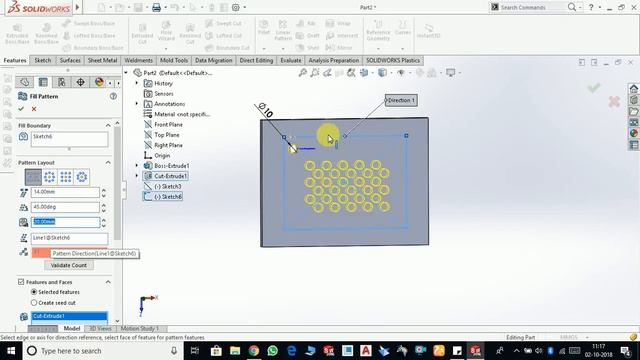
Task: Select the Perforation pattern layout
Action: click(33, 177)
